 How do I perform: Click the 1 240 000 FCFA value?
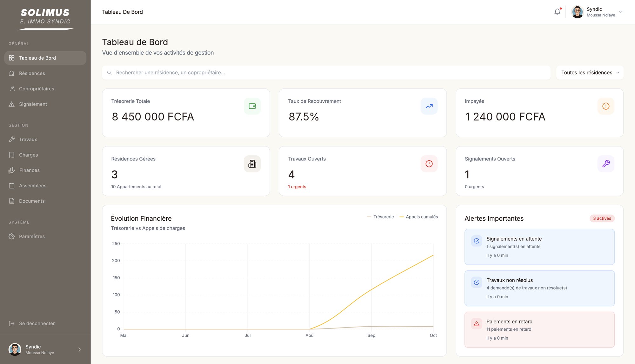[505, 117]
